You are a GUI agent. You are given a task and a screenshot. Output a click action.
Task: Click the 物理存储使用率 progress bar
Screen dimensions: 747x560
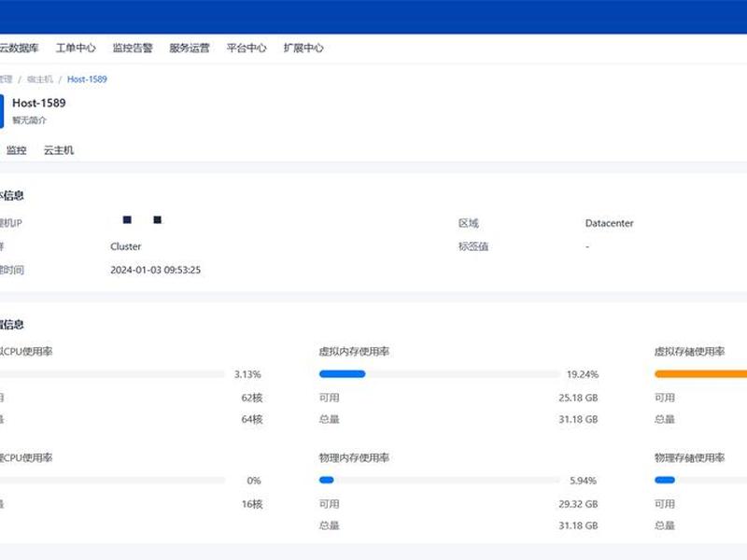coord(701,481)
